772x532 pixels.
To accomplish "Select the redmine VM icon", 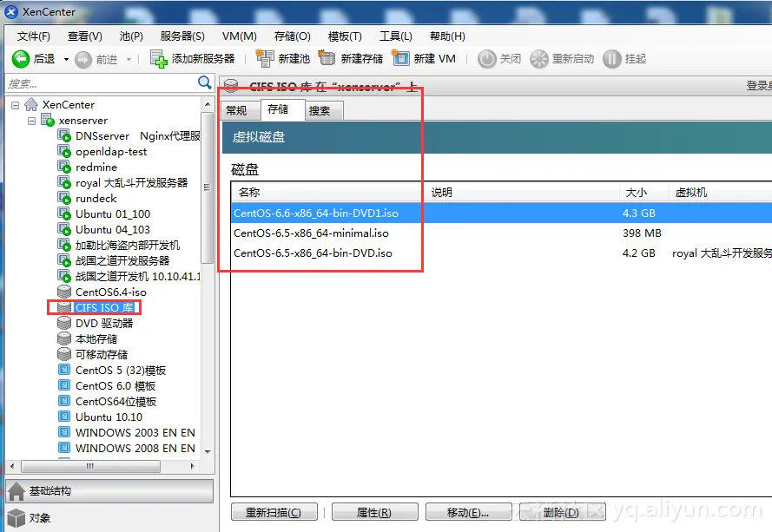I will 64,167.
